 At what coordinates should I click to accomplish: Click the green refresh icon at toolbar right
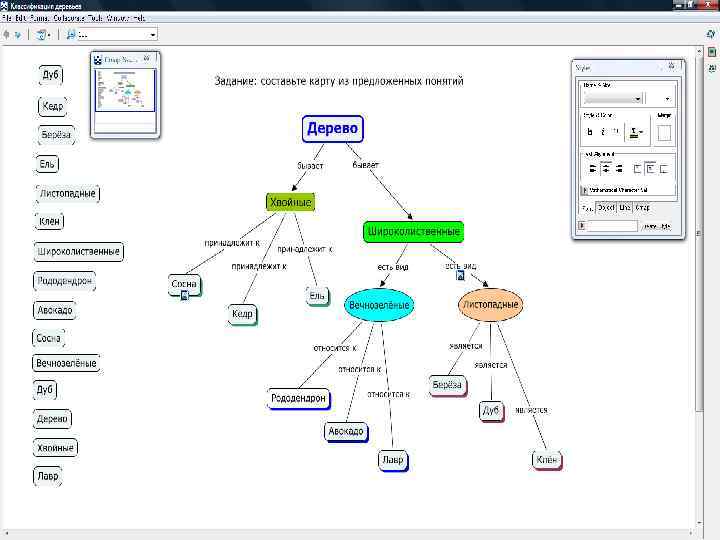711,34
